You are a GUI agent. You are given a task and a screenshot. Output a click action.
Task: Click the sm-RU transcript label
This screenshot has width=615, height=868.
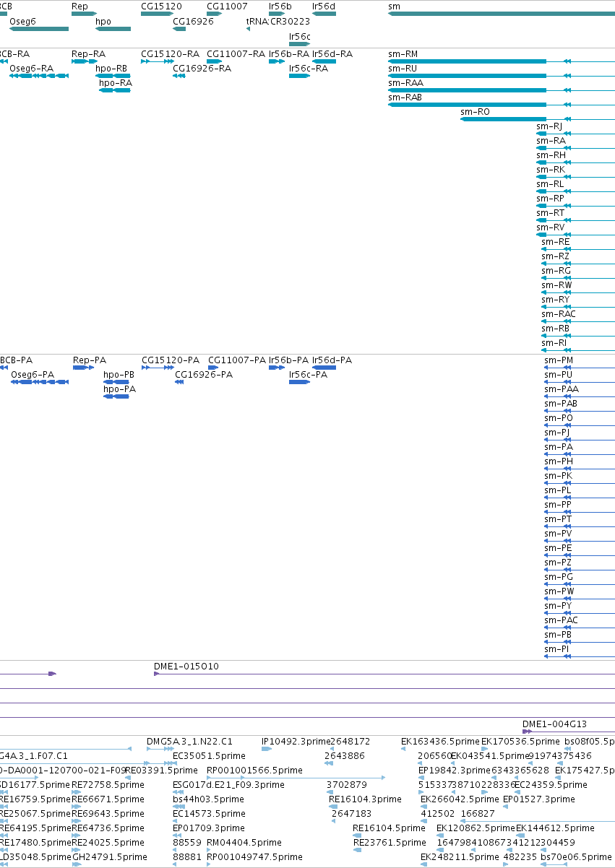403,69
